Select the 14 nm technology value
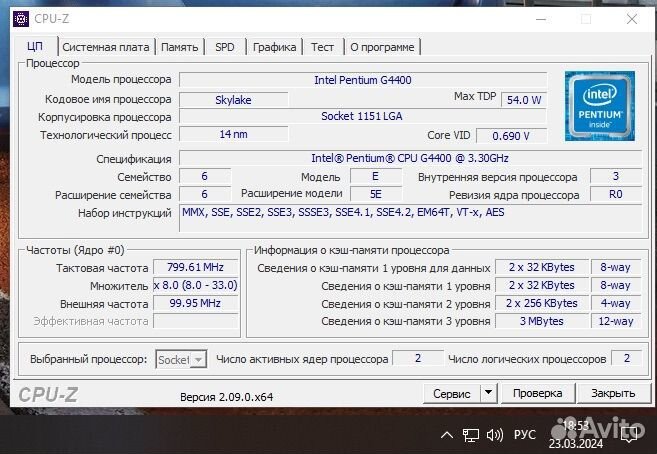Viewport: 657px width, 454px height. click(233, 134)
